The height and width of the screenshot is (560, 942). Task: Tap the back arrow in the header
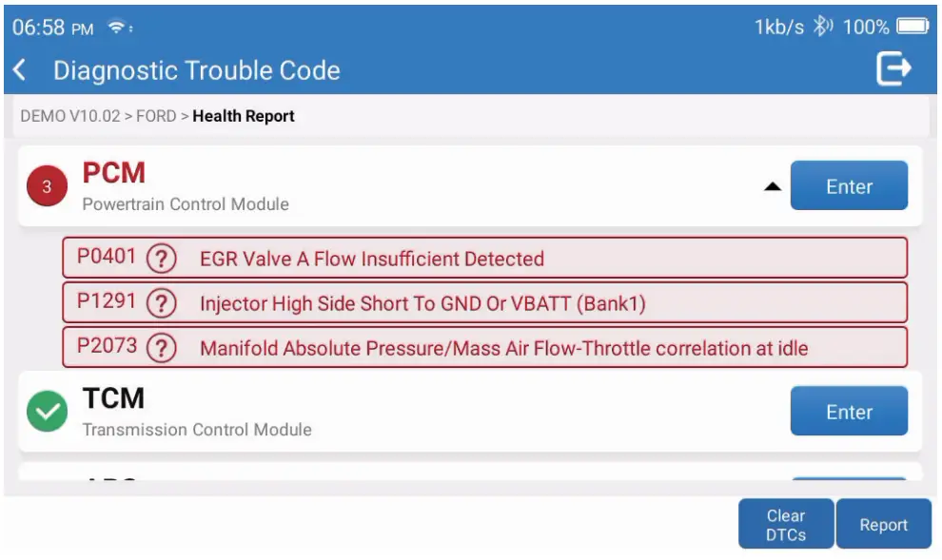tap(20, 69)
